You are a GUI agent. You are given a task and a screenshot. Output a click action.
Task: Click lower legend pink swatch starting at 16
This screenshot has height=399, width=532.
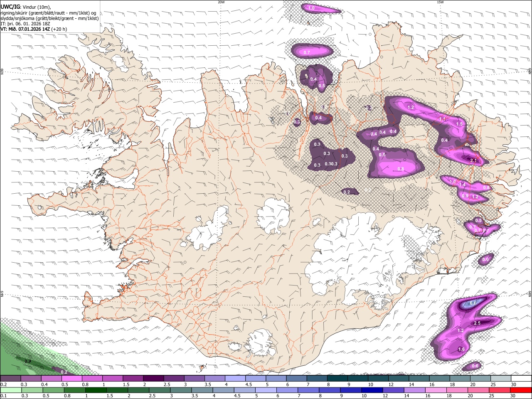click(436, 390)
